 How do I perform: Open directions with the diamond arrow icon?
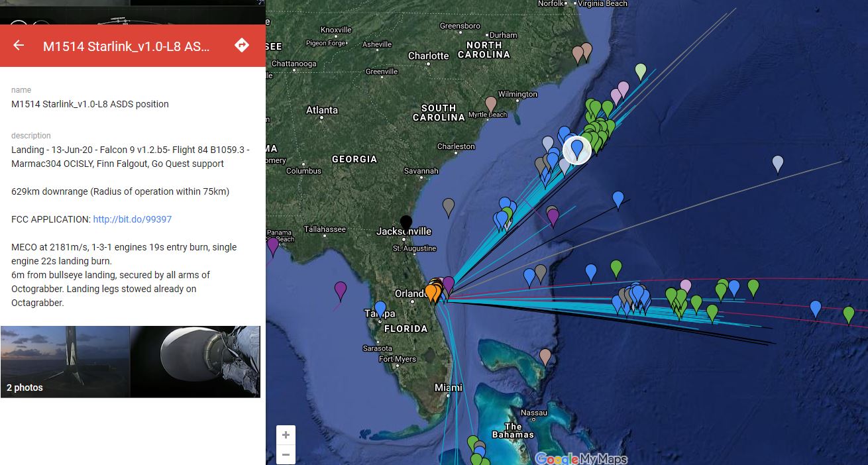click(242, 45)
